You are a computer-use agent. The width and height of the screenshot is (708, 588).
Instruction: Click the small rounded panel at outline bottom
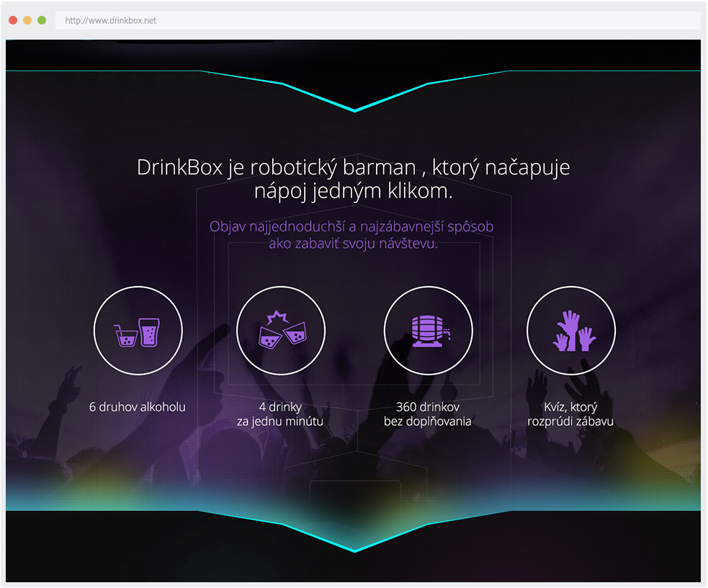point(354,494)
